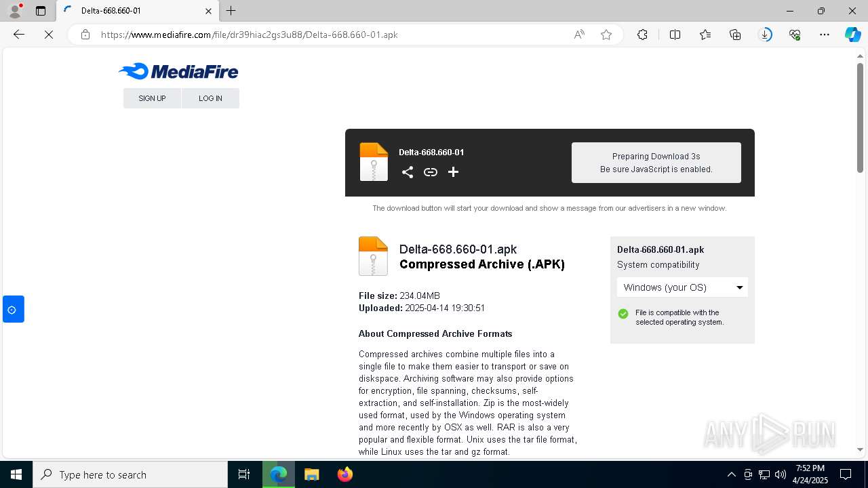Open the Windows (your OS) dropdown

click(682, 287)
